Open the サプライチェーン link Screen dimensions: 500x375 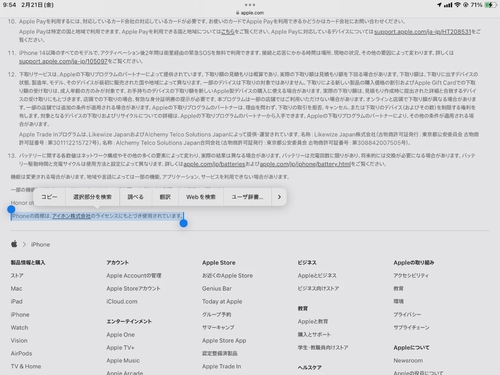coord(411,328)
